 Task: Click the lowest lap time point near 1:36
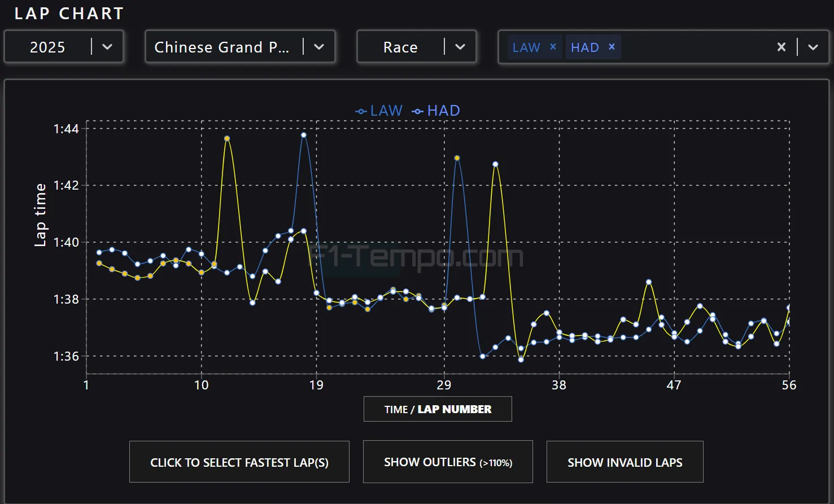pyautogui.click(x=521, y=360)
